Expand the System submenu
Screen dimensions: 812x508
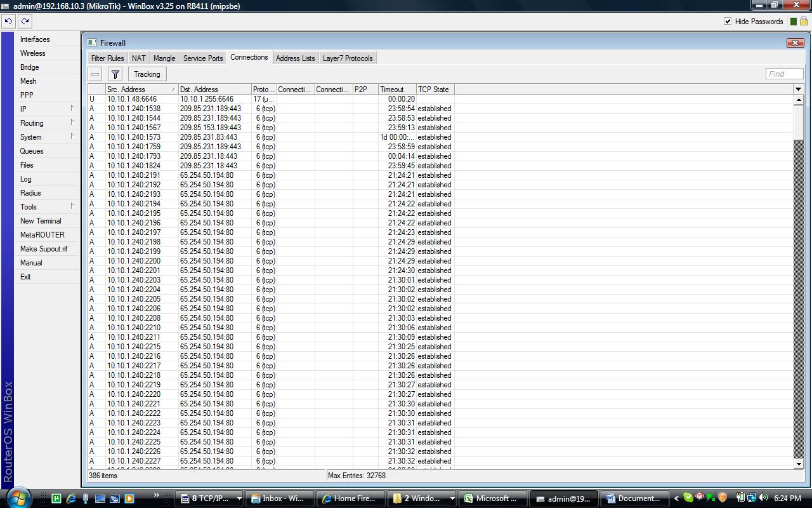tap(29, 137)
